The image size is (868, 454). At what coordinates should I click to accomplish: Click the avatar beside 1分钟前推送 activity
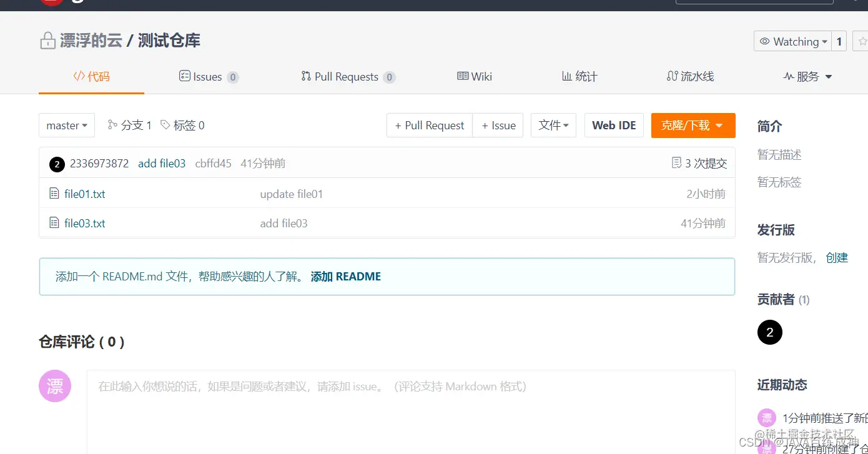[x=766, y=418]
